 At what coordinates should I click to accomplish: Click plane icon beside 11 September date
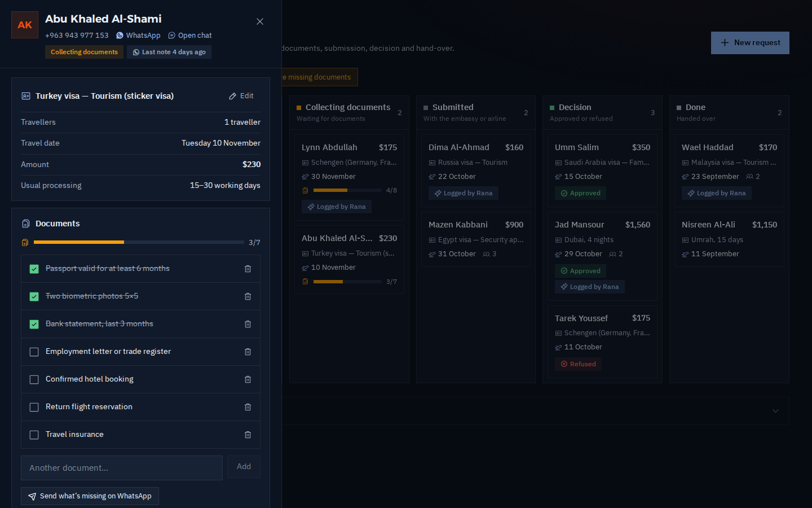click(685, 254)
